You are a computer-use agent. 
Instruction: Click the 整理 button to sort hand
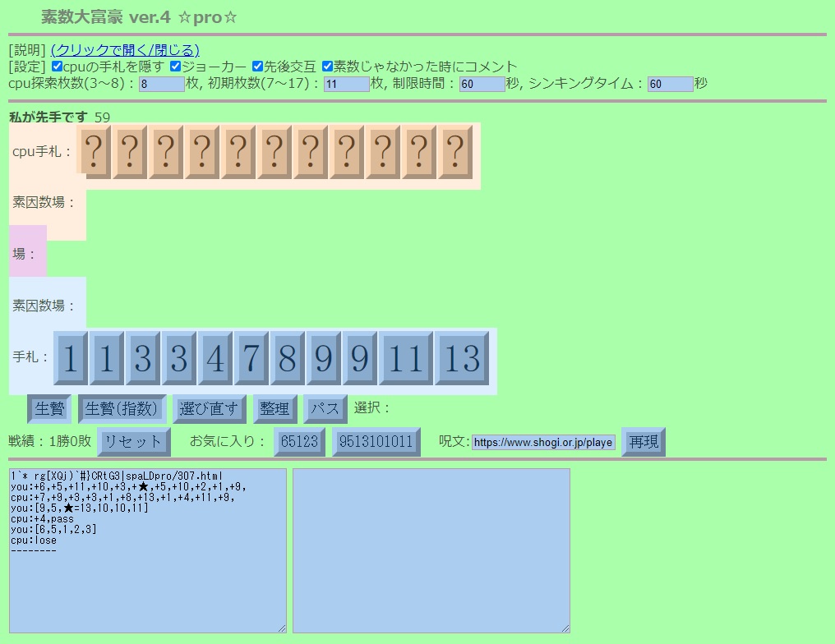(x=274, y=409)
